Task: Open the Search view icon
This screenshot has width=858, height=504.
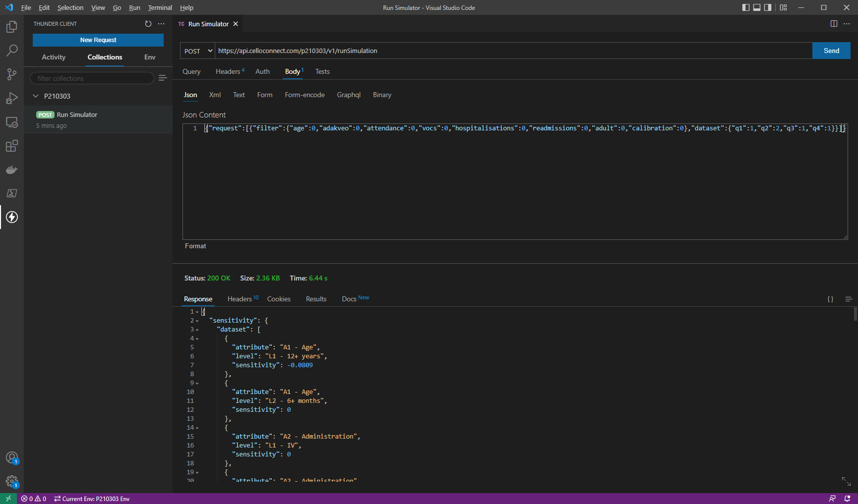Action: pyautogui.click(x=12, y=51)
